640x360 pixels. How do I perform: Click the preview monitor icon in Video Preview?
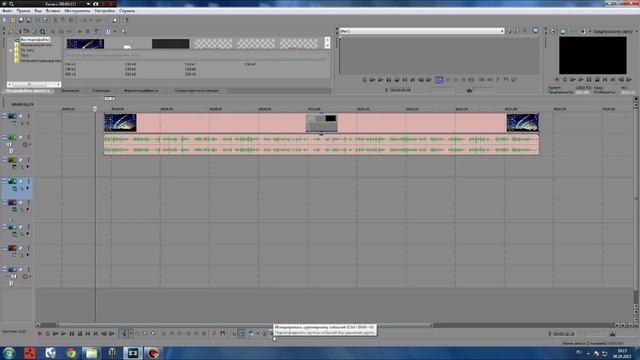point(563,31)
